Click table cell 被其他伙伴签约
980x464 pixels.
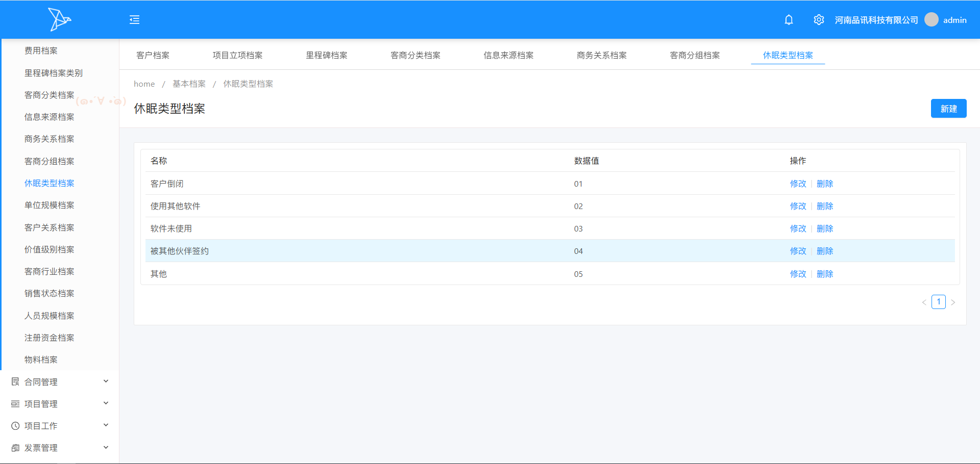coord(180,251)
